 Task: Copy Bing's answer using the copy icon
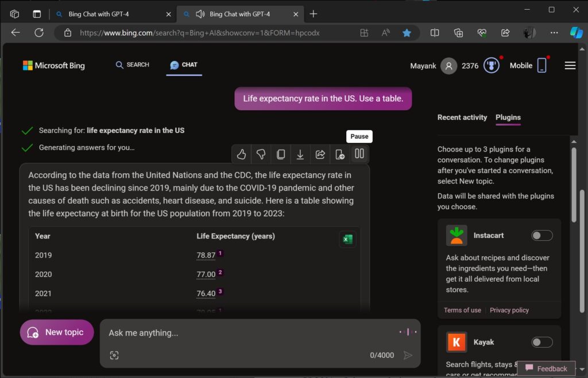coord(280,154)
